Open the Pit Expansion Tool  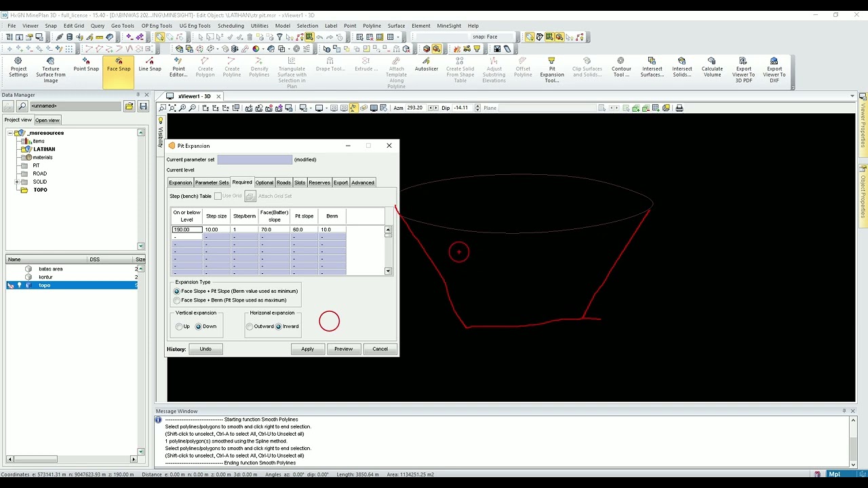[552, 70]
